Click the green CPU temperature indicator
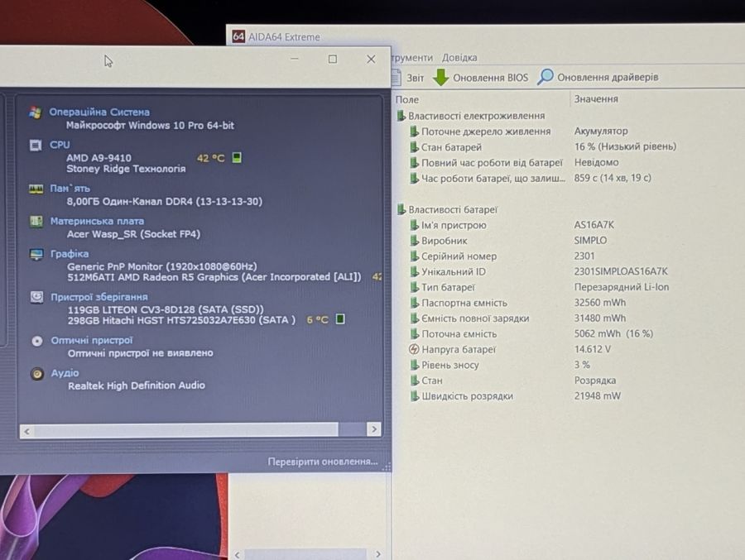The width and height of the screenshot is (745, 560). click(237, 157)
